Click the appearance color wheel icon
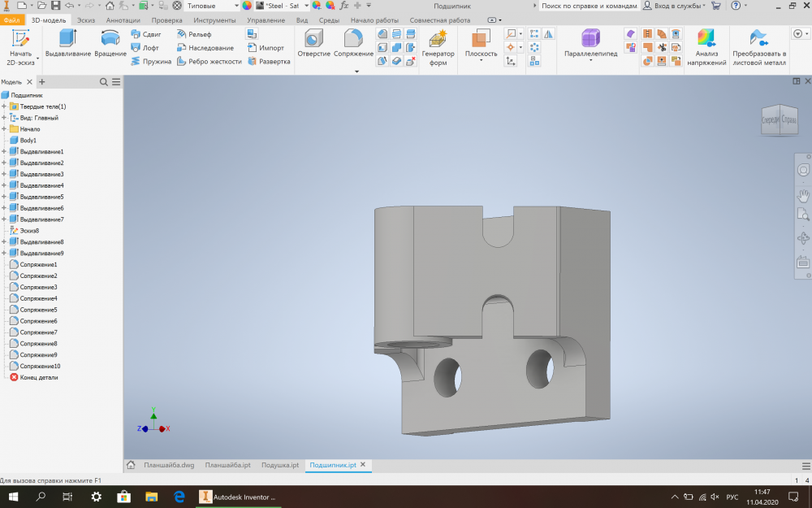This screenshot has width=812, height=508. [247, 6]
